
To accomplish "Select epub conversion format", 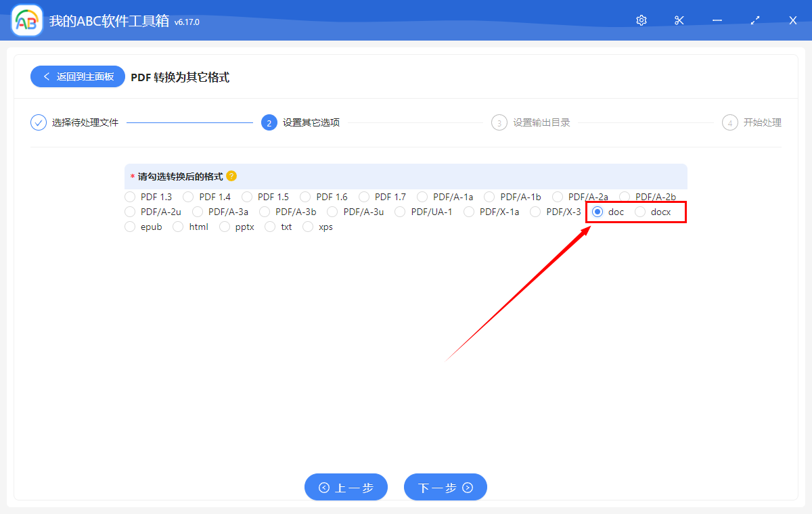I will [129, 227].
